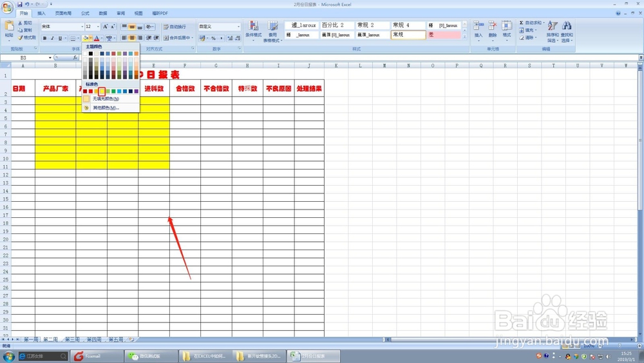Viewport: 644px width, 363px height.
Task: Click Merge and Center (合并后居中)
Action: click(178, 38)
